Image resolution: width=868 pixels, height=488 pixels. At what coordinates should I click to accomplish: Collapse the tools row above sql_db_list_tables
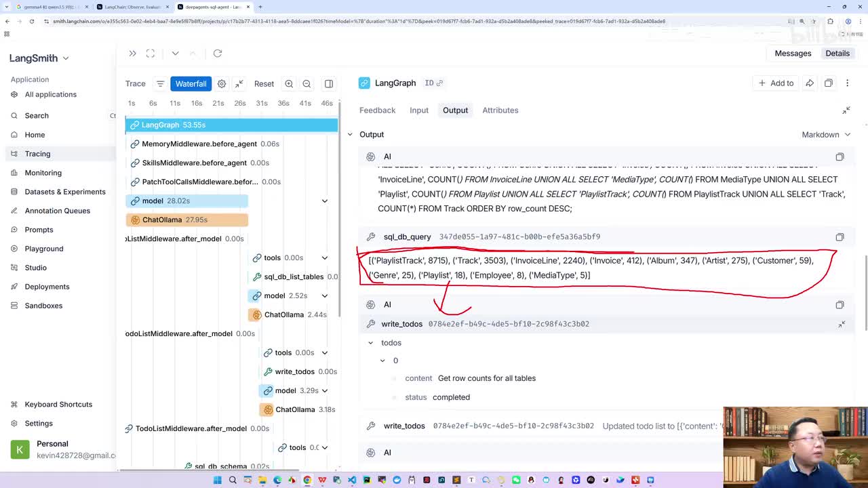click(x=324, y=258)
